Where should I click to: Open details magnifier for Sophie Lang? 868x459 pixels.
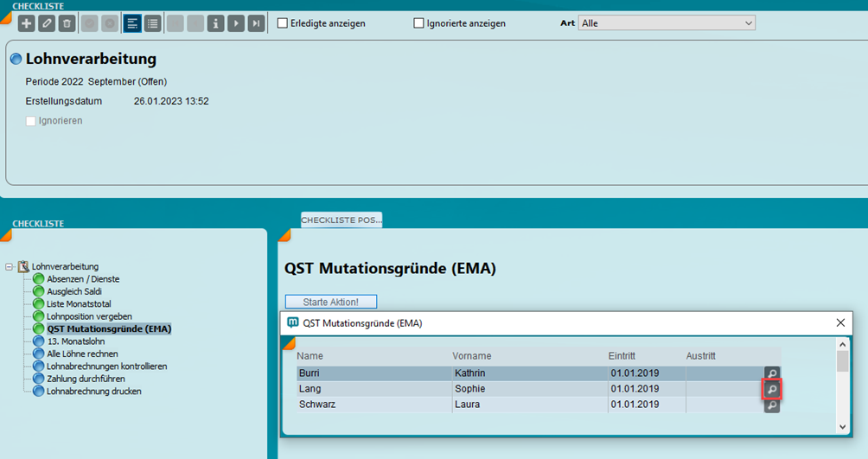[x=772, y=390]
